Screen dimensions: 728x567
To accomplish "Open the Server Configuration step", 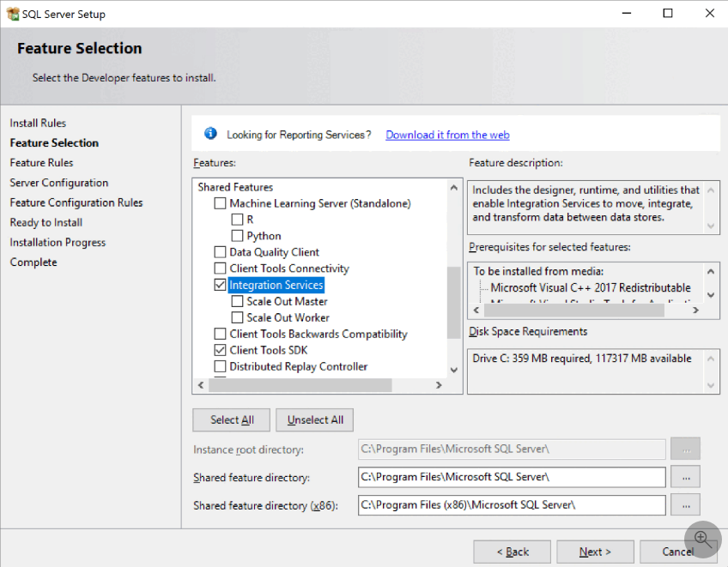I will pyautogui.click(x=59, y=183).
